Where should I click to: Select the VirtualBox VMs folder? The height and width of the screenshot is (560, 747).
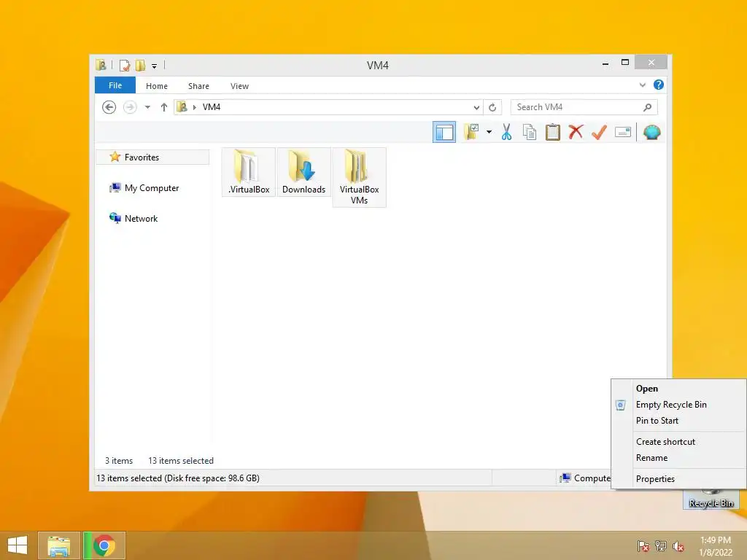359,177
